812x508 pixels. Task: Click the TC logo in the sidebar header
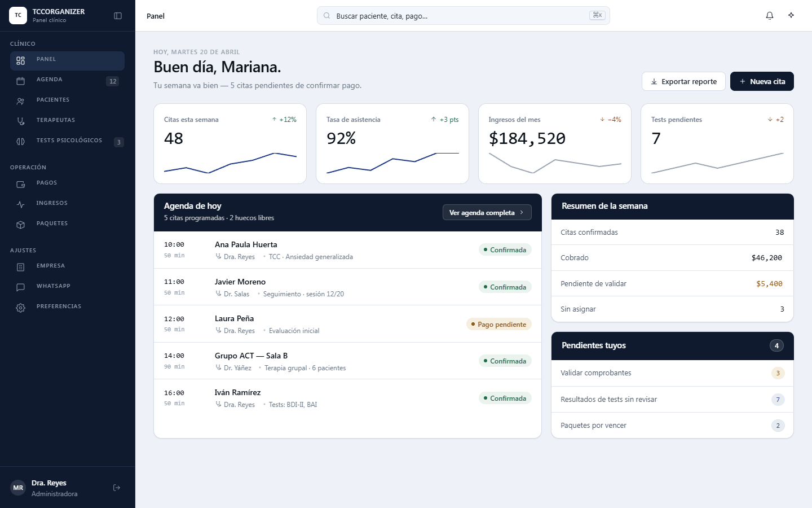point(18,16)
